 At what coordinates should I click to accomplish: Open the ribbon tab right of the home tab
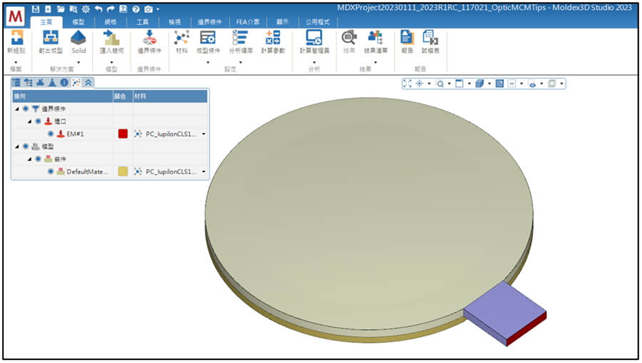pos(78,22)
